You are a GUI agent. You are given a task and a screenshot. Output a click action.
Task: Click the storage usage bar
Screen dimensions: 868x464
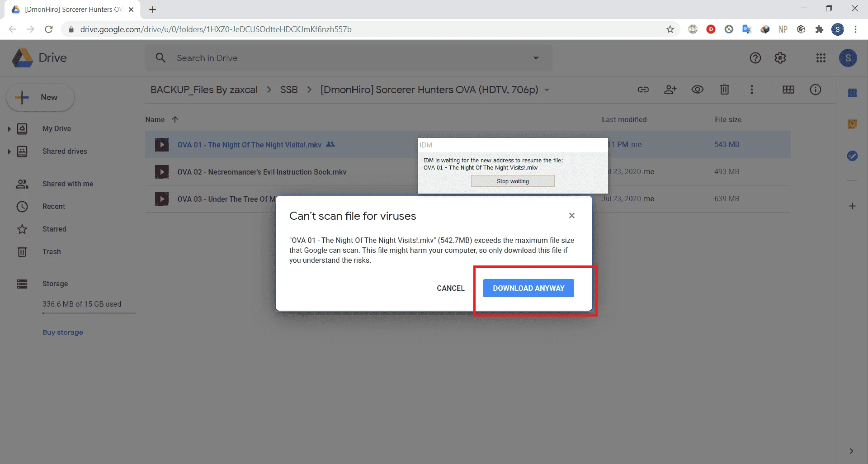(x=89, y=313)
